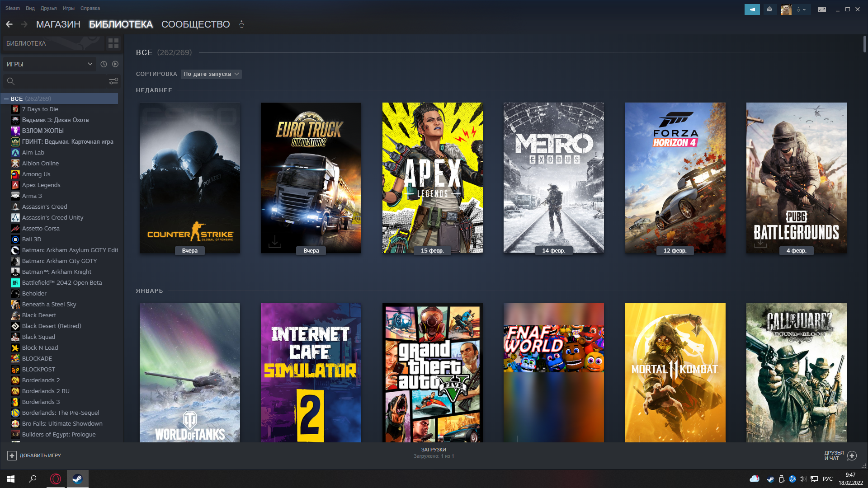Open advanced filter sliders icon

click(x=113, y=81)
